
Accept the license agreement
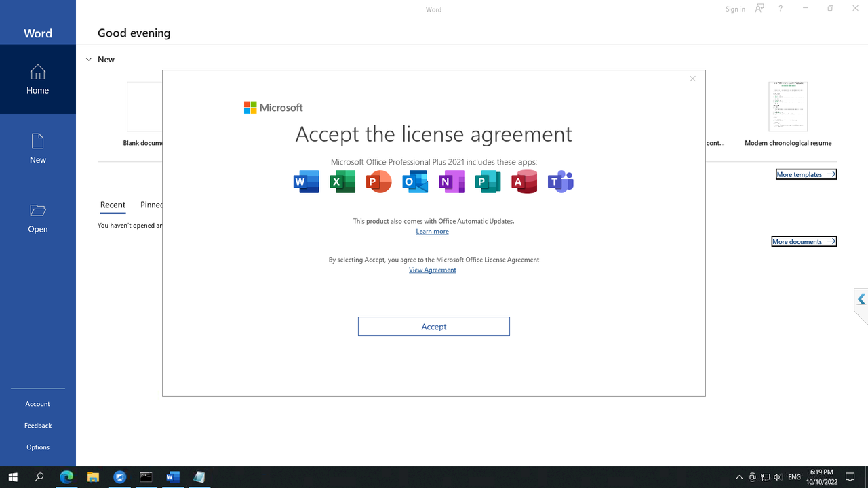[x=434, y=327]
